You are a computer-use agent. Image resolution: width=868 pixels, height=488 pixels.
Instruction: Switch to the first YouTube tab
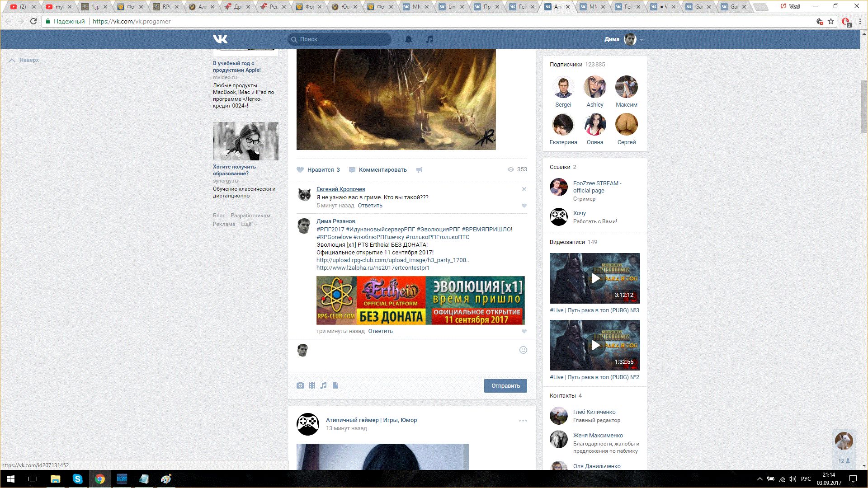(x=23, y=7)
